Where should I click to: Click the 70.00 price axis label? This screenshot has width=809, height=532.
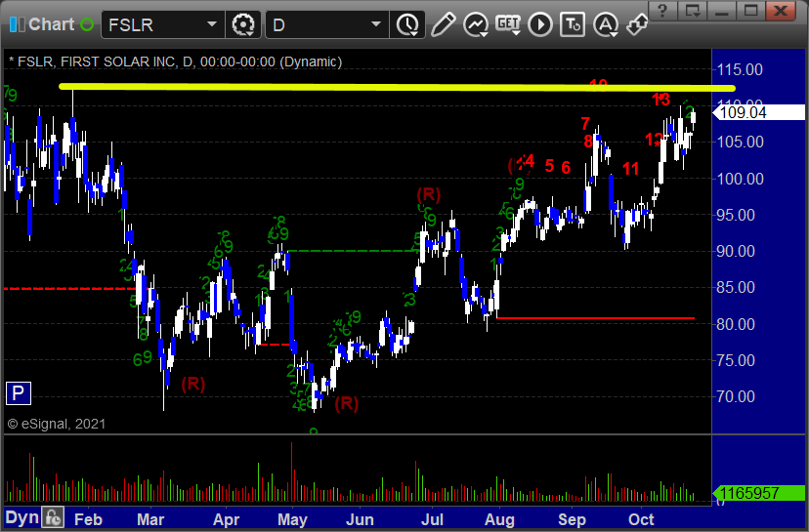[x=736, y=396]
